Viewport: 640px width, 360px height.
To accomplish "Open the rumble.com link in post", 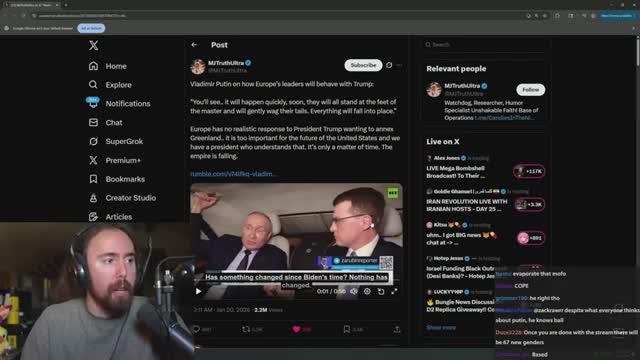I will click(233, 174).
